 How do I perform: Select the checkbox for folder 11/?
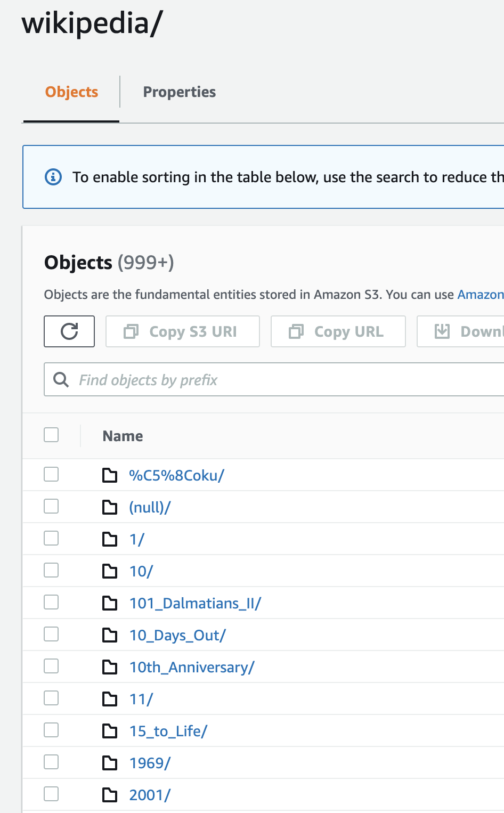coord(51,698)
